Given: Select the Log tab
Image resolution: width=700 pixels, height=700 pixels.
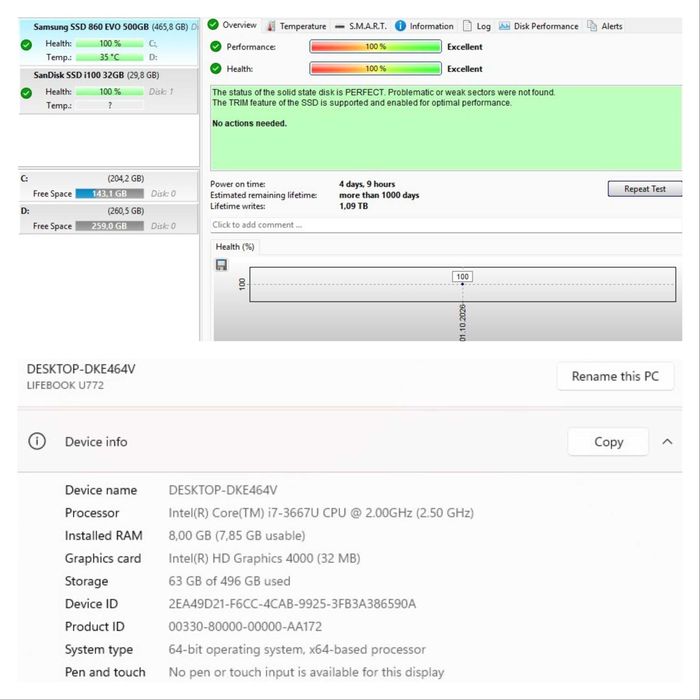Looking at the screenshot, I should tap(477, 26).
